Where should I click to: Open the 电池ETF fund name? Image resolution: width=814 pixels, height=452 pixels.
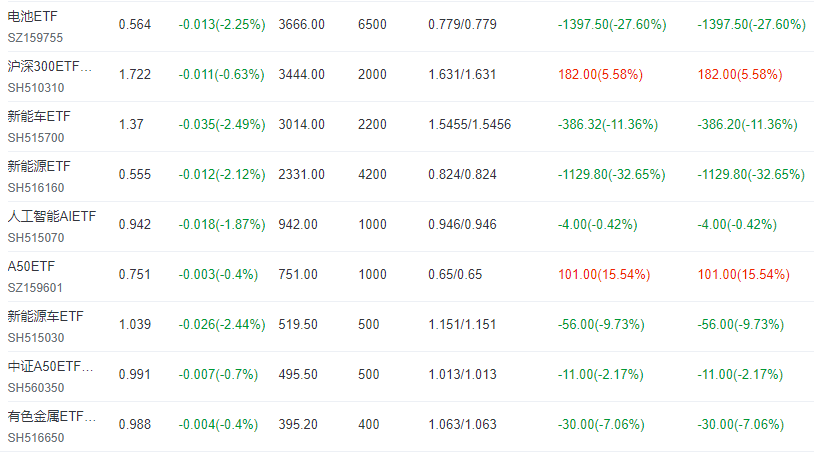[32, 17]
